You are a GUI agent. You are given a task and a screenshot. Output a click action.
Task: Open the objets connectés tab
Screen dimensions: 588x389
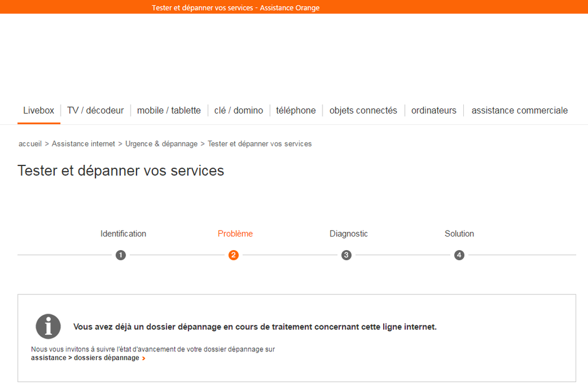pyautogui.click(x=363, y=110)
